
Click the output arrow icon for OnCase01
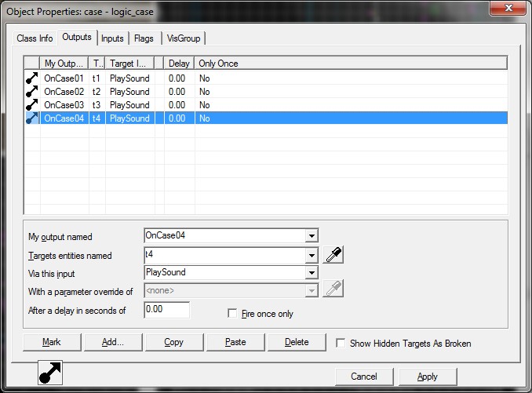point(32,78)
